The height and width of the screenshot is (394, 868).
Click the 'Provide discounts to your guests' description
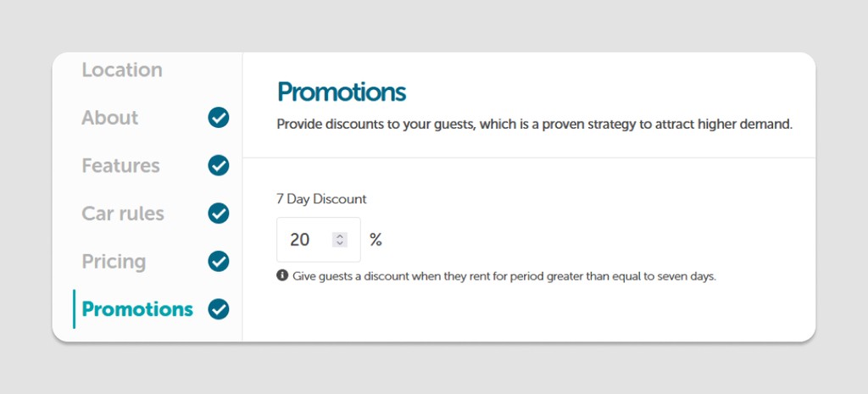(x=534, y=125)
